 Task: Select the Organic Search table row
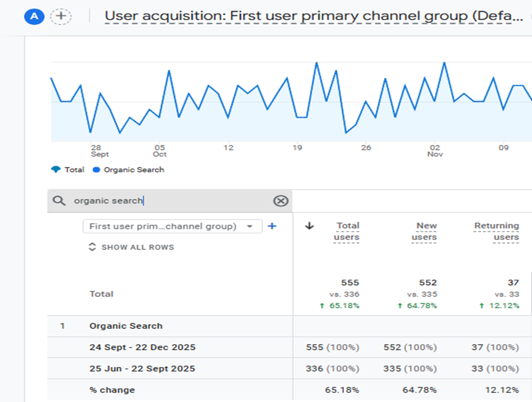tap(290, 326)
